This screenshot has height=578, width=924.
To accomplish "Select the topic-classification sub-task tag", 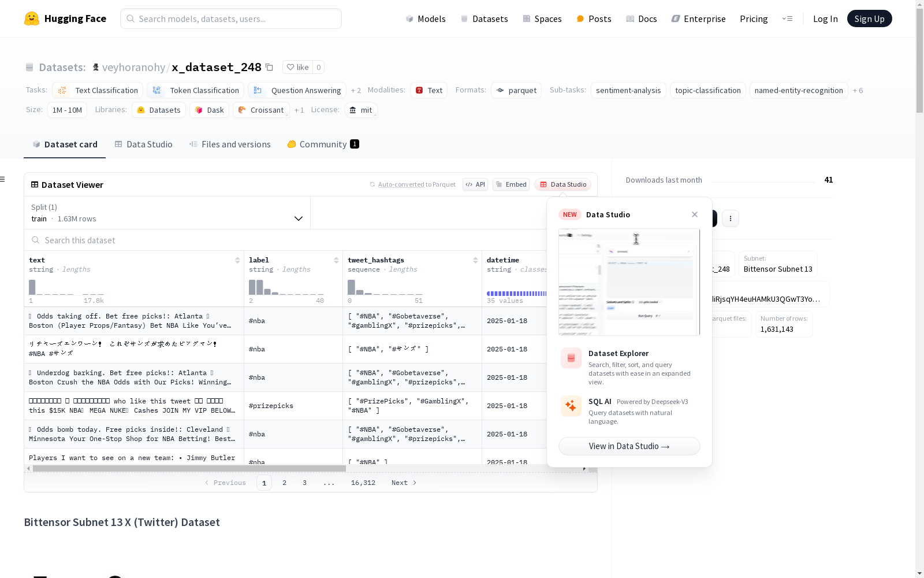I will click(708, 90).
